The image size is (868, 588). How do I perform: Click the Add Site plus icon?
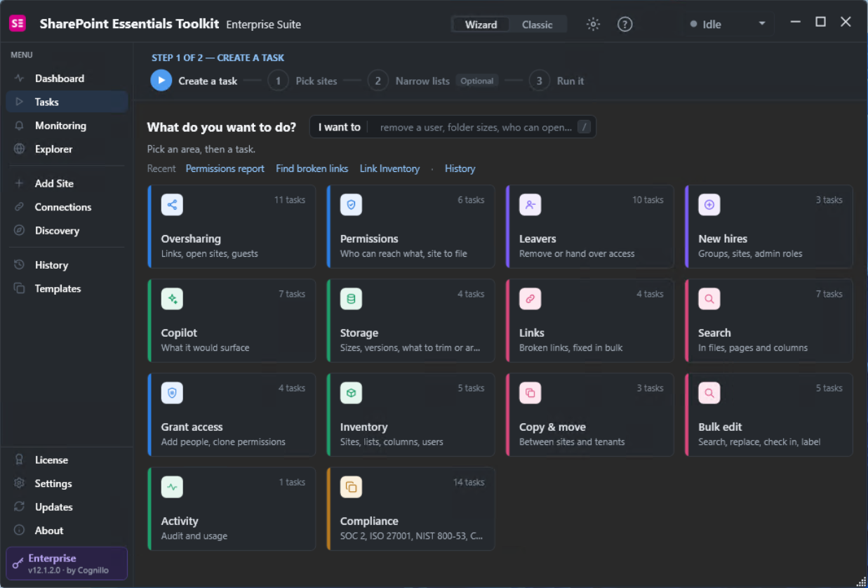(x=20, y=183)
